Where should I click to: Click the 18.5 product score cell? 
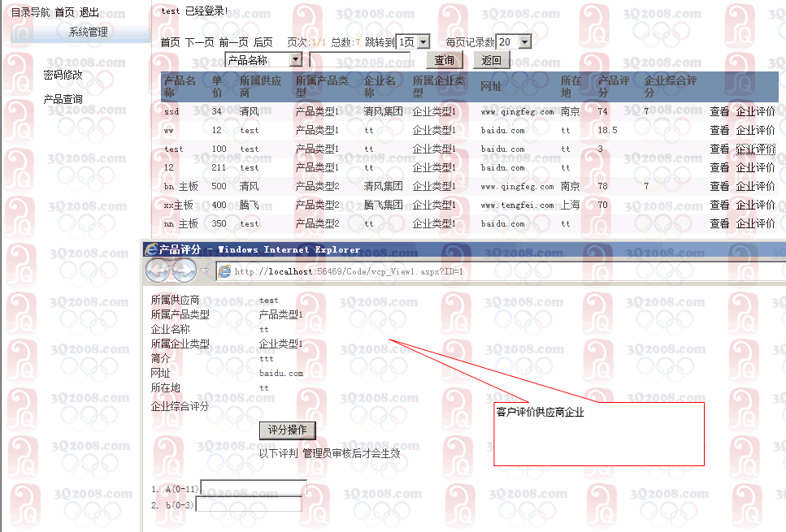[607, 130]
